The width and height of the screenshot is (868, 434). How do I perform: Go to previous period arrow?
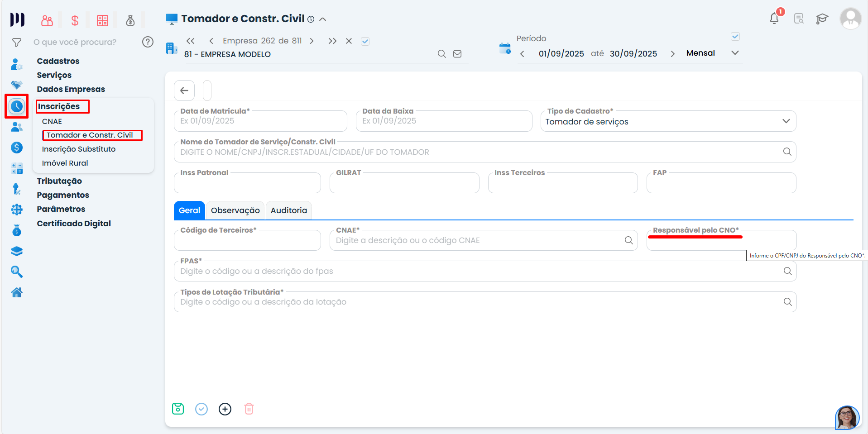tap(523, 54)
